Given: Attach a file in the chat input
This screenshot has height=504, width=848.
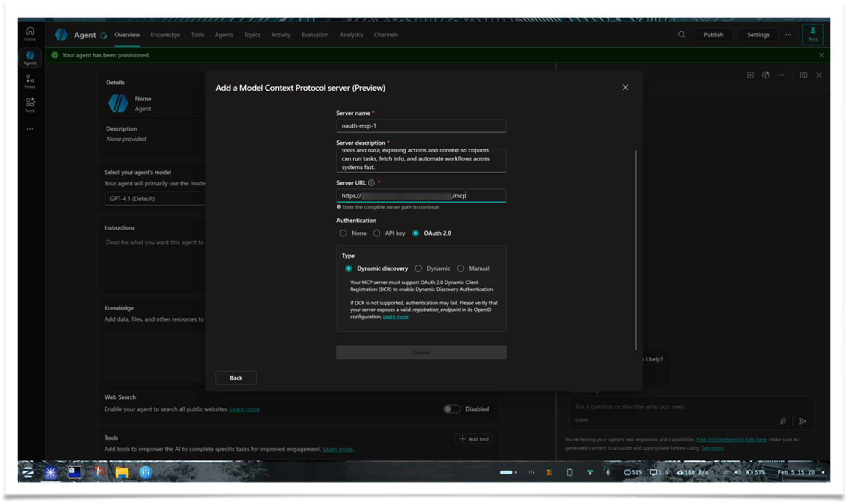Looking at the screenshot, I should (x=783, y=421).
